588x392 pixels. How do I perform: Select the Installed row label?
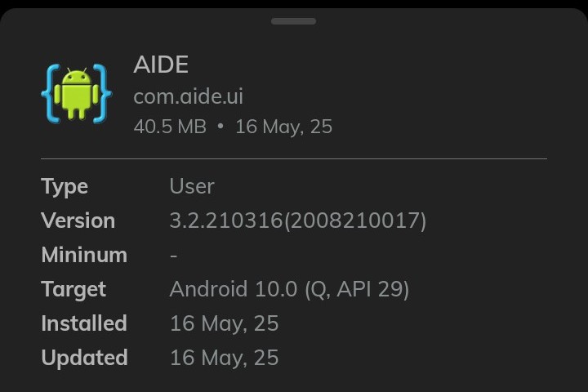[83, 323]
